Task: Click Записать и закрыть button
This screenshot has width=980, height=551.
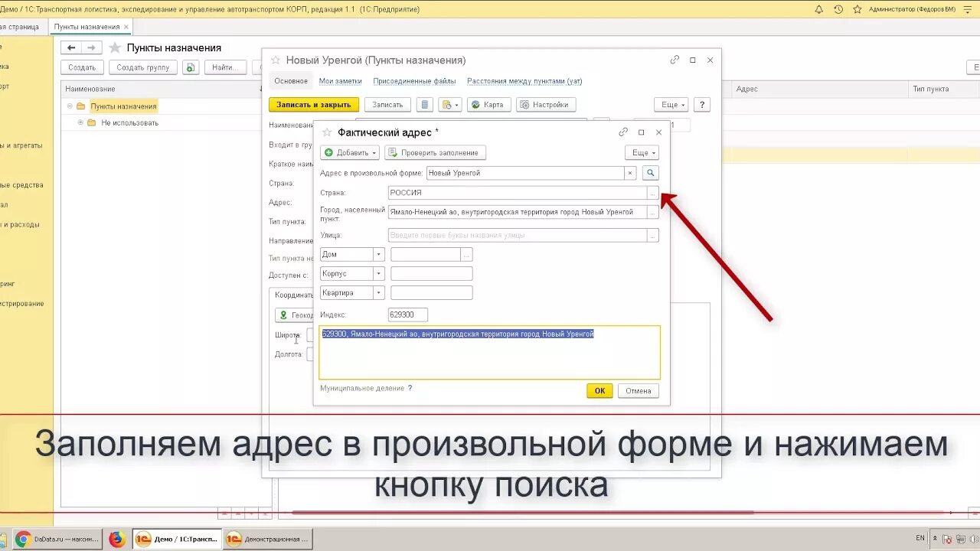Action: [314, 105]
